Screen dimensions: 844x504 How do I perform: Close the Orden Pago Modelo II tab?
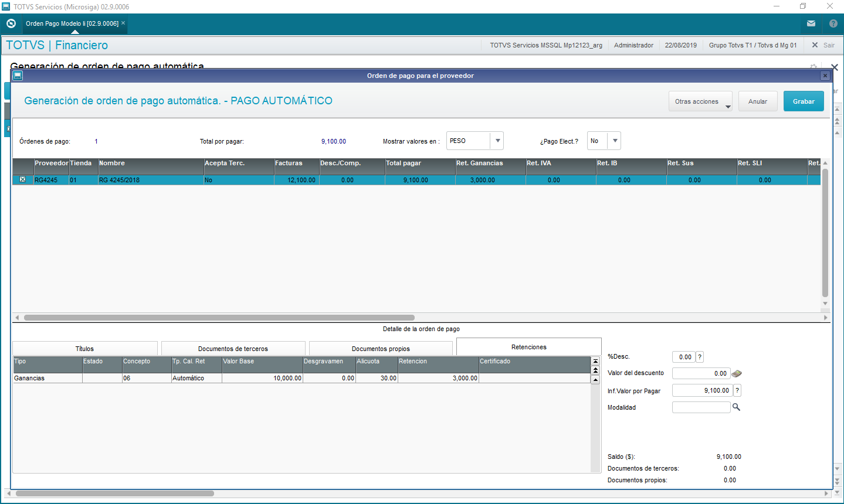pos(123,23)
